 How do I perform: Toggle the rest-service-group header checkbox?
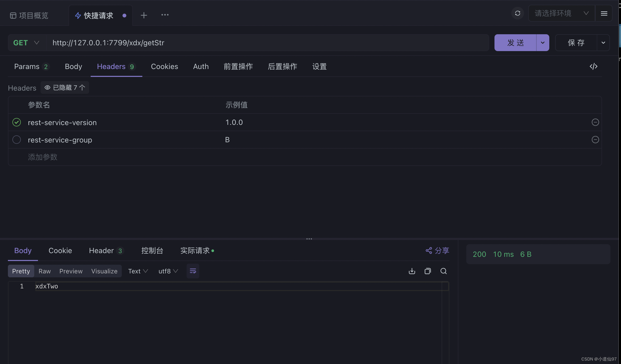[x=17, y=140]
